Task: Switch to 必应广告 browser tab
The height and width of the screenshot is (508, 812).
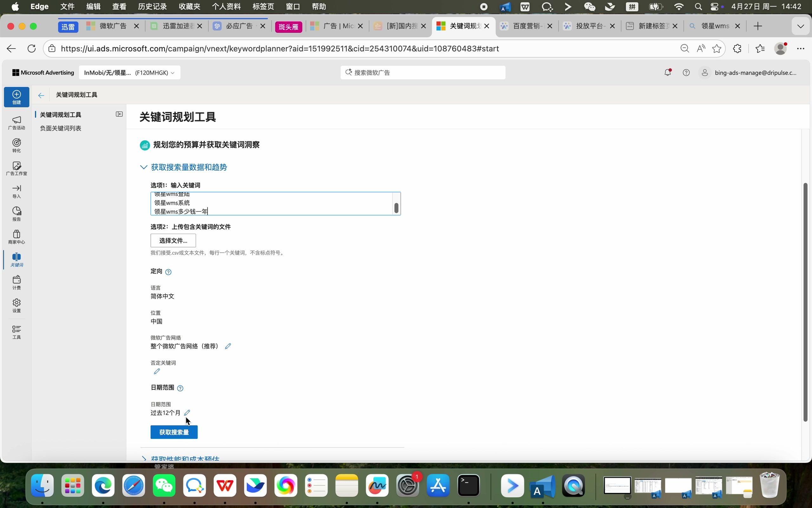Action: click(239, 26)
